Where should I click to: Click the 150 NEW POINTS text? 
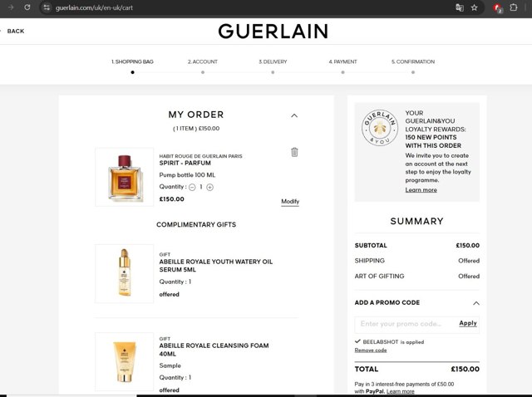(431, 137)
